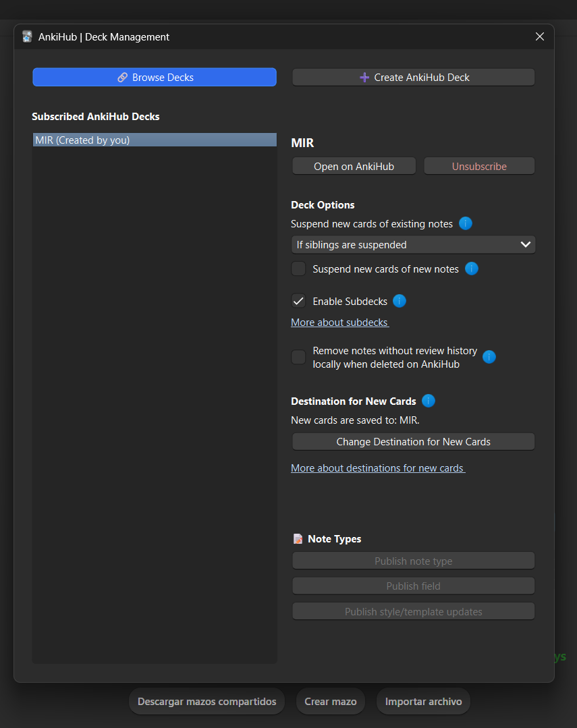Open the If siblings are suspended dropdown
The height and width of the screenshot is (728, 577).
coord(413,245)
